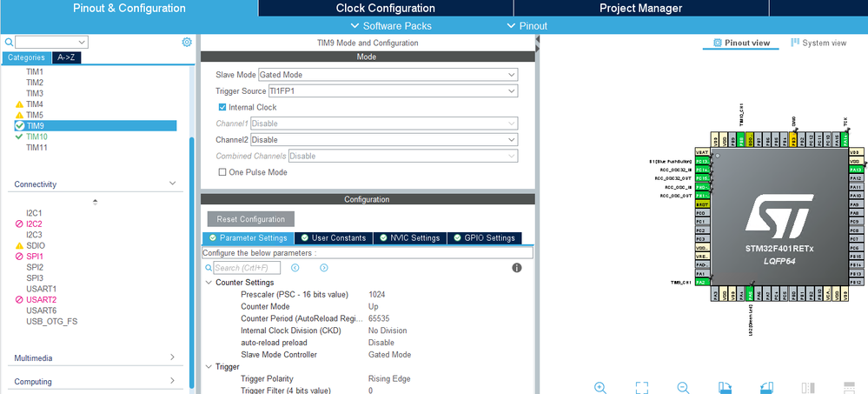Click the vertical split view icon
Screen dimensions: 868x394
click(x=808, y=387)
